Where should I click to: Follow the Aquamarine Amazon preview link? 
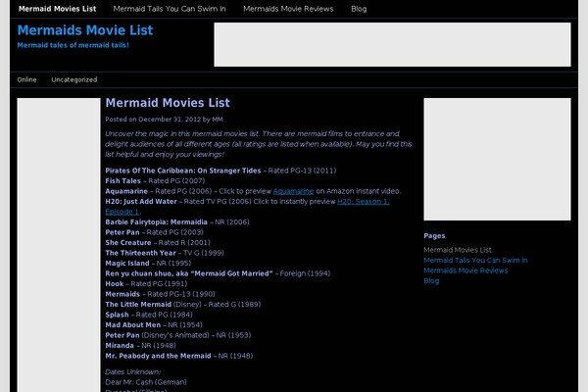[x=293, y=191]
